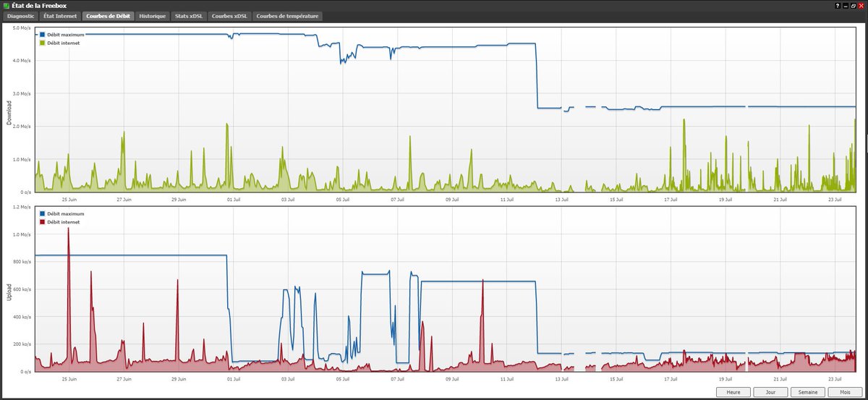Click red Débit internet swatch in Upload legend
The width and height of the screenshot is (868, 400).
43,223
